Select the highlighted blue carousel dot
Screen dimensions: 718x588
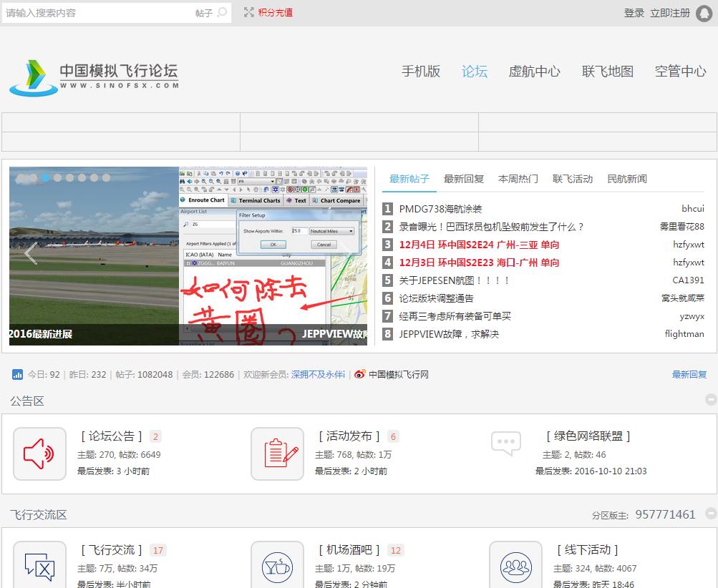tap(45, 178)
